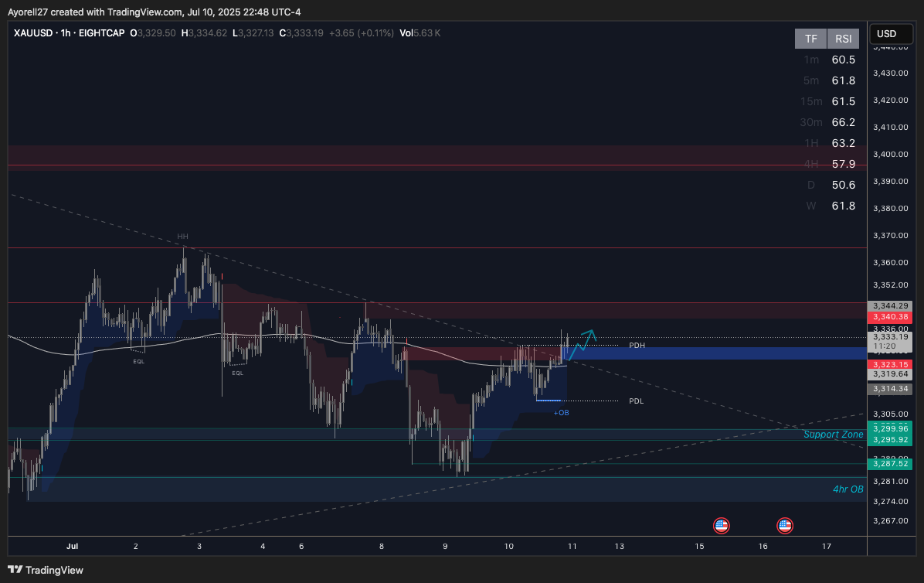Select the PDL line label

(636, 401)
